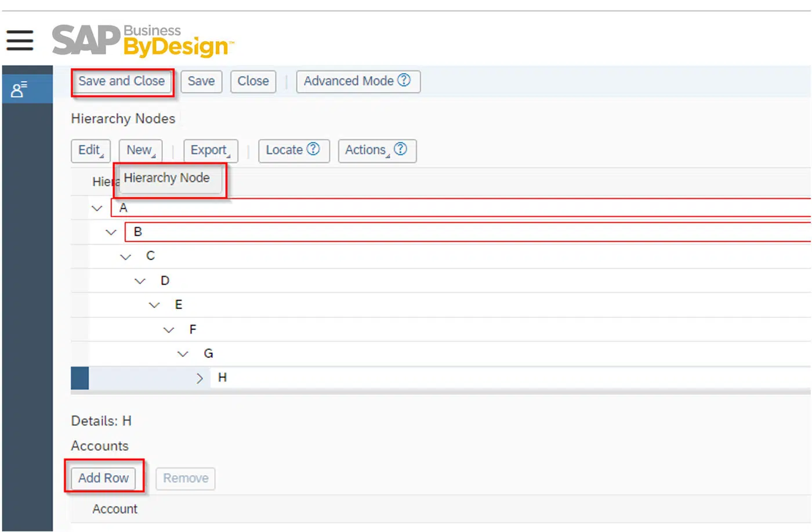
Task: Open the Export dropdown menu
Action: [211, 150]
